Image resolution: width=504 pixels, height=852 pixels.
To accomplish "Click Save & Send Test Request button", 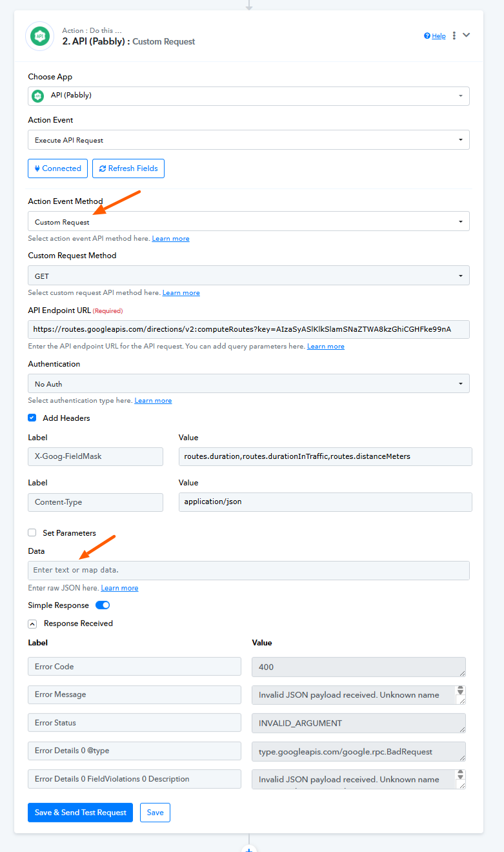I will point(80,813).
